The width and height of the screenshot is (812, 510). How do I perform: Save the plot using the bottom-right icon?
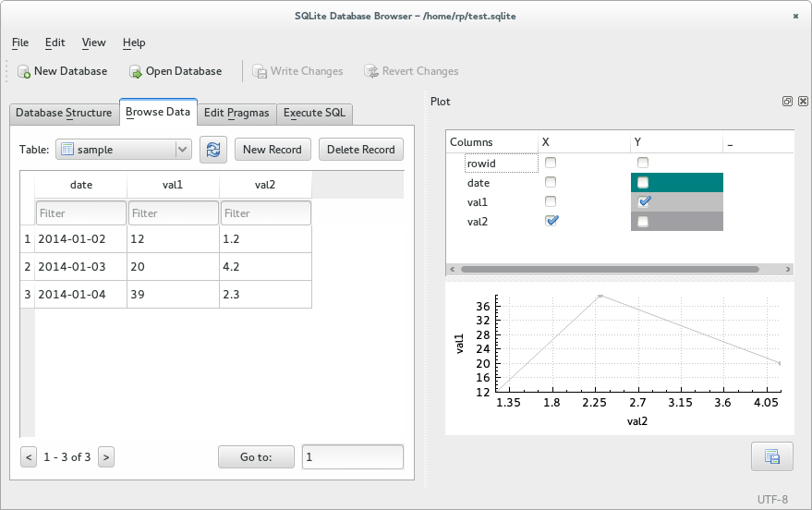coord(771,455)
